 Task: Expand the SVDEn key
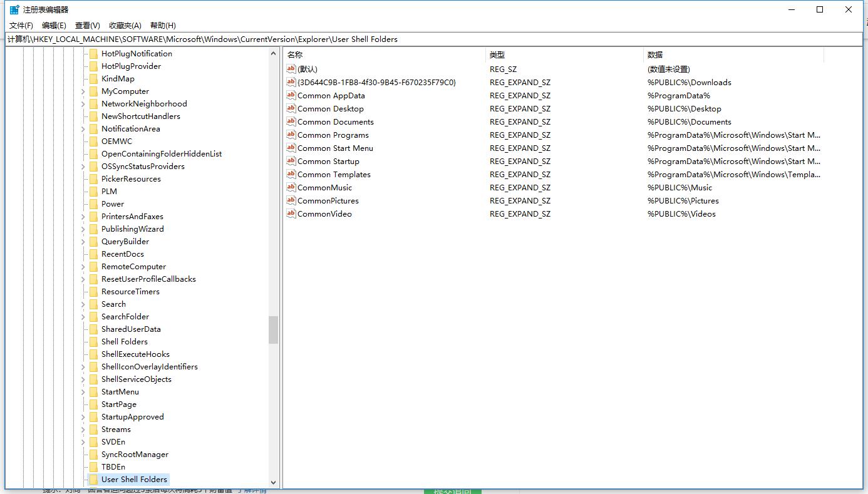(83, 442)
